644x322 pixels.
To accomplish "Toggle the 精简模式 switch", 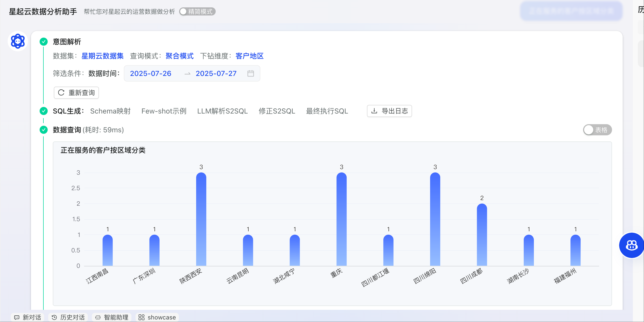I will coord(197,12).
